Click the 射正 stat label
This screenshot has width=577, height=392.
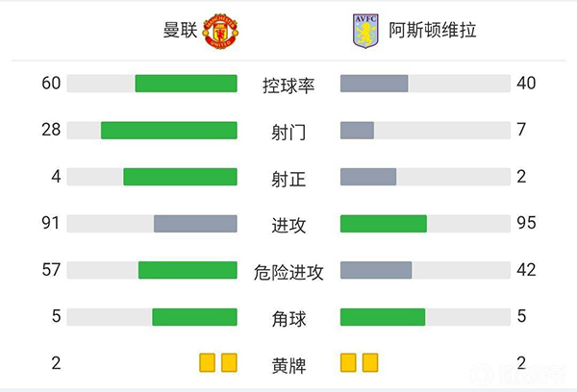[288, 178]
